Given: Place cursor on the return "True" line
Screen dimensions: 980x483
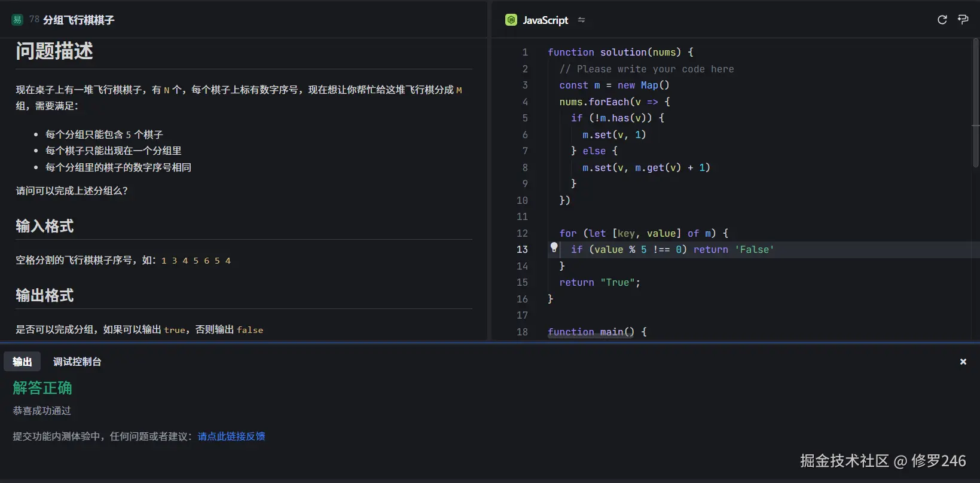Looking at the screenshot, I should coord(599,283).
